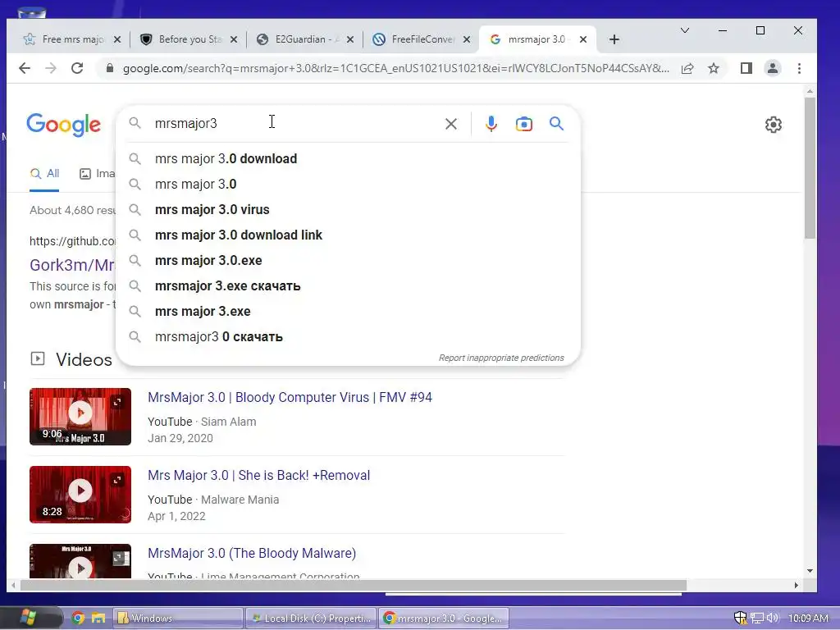Click the 10:09 AM taskbar clock
The width and height of the screenshot is (840, 630).
click(808, 619)
